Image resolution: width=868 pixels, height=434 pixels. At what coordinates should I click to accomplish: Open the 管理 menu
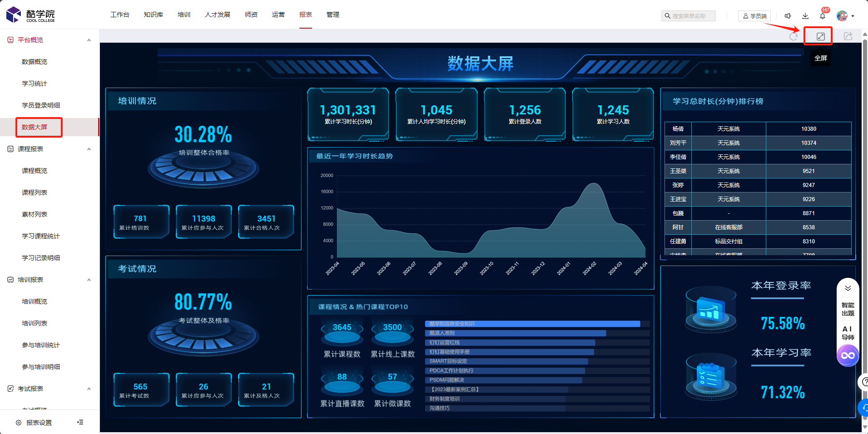click(333, 15)
